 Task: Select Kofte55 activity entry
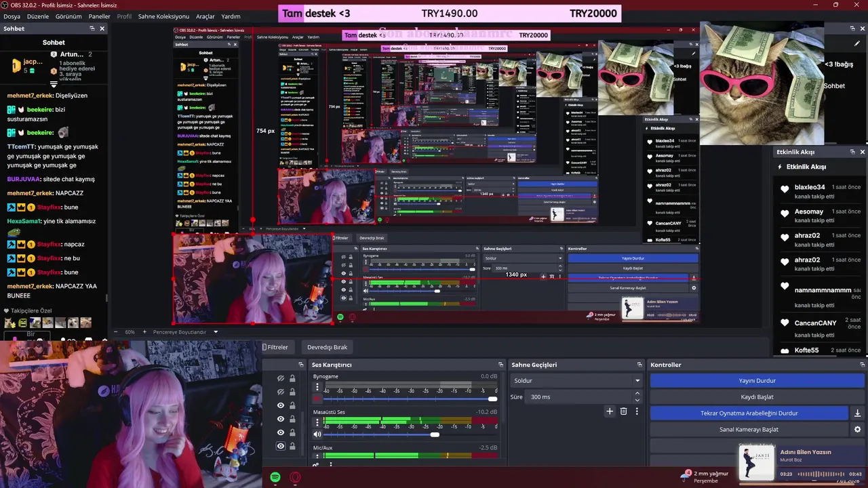click(x=819, y=350)
